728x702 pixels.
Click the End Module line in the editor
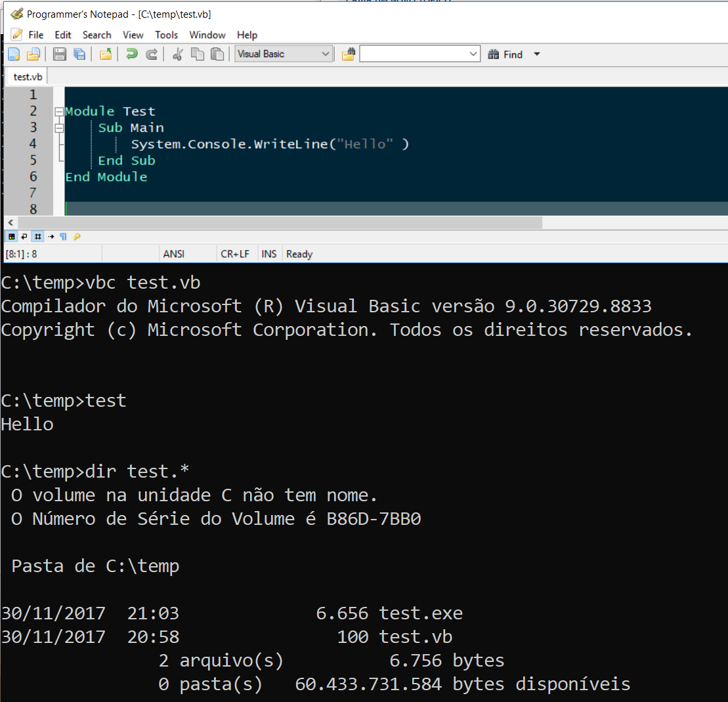pyautogui.click(x=106, y=176)
